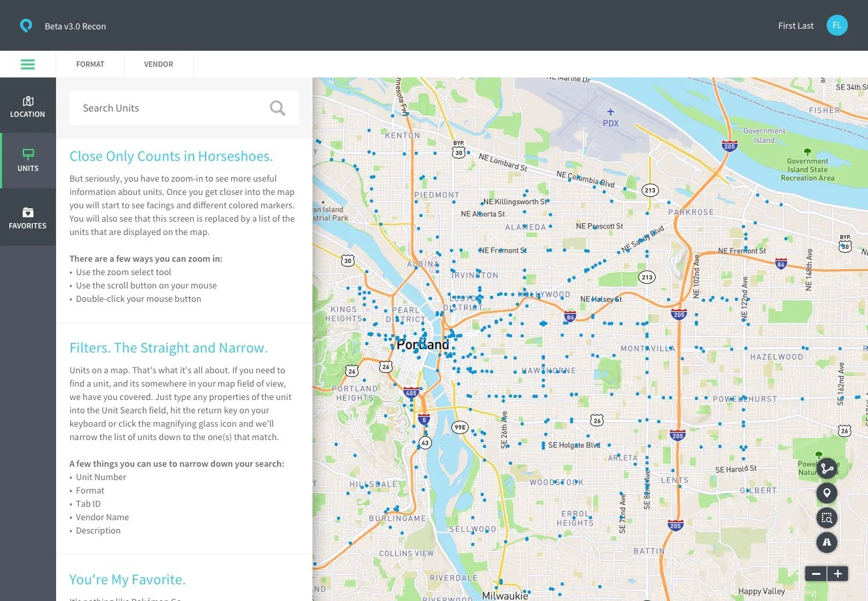The width and height of the screenshot is (868, 601).
Task: Click the Happy Valley map label
Action: click(761, 591)
